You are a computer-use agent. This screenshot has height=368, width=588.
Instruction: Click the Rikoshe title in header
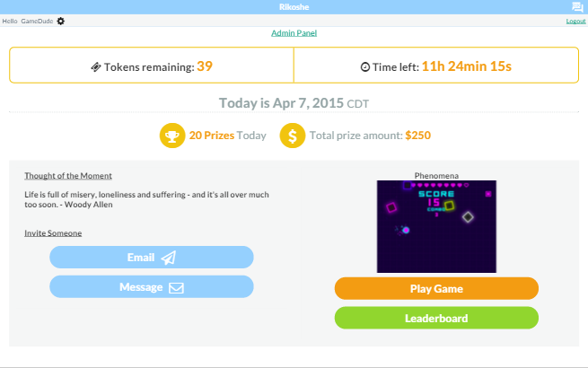coord(294,7)
